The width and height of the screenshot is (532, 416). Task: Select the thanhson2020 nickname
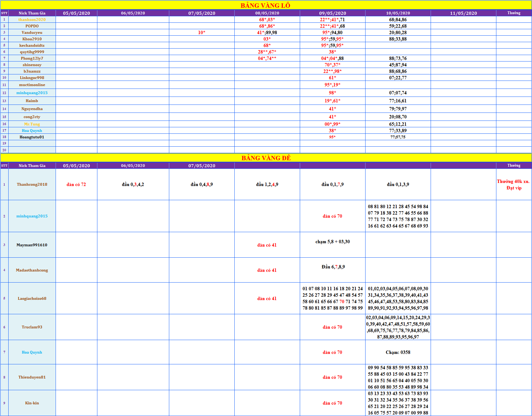pos(32,20)
